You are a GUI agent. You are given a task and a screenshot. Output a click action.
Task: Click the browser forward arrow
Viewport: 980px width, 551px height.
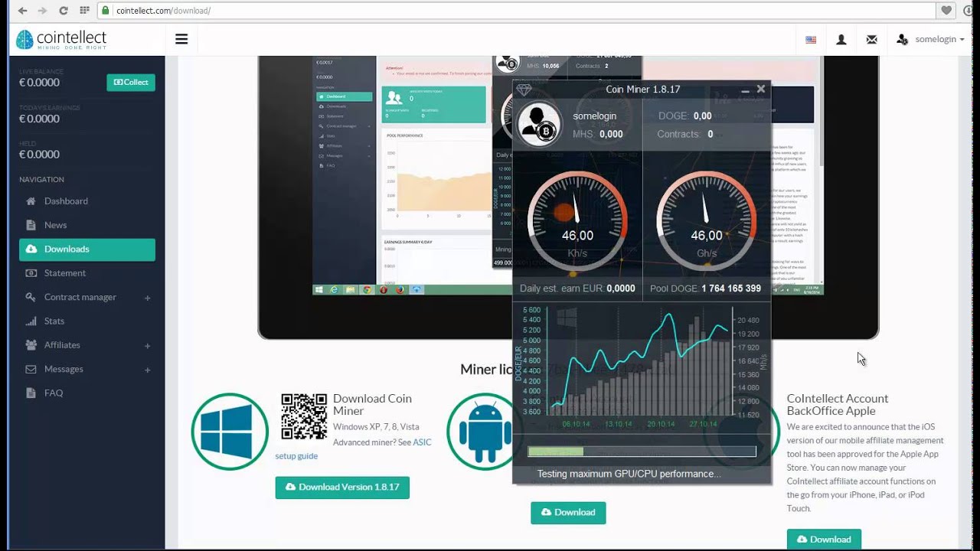pyautogui.click(x=42, y=11)
